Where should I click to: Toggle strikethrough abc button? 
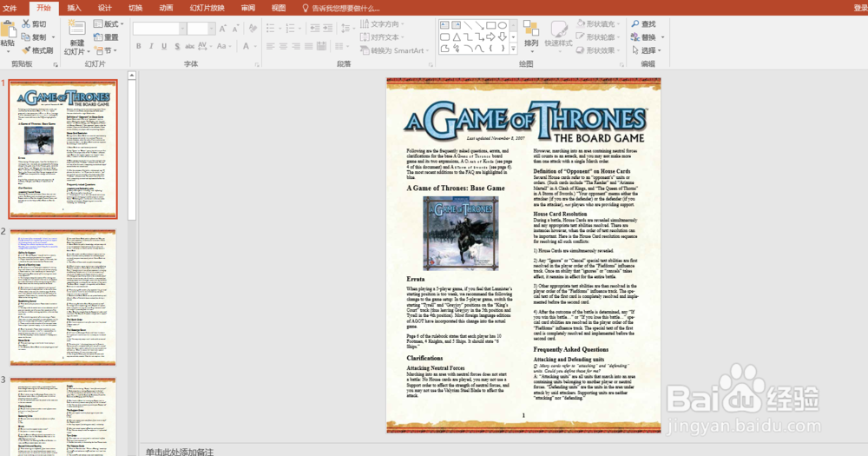(189, 47)
